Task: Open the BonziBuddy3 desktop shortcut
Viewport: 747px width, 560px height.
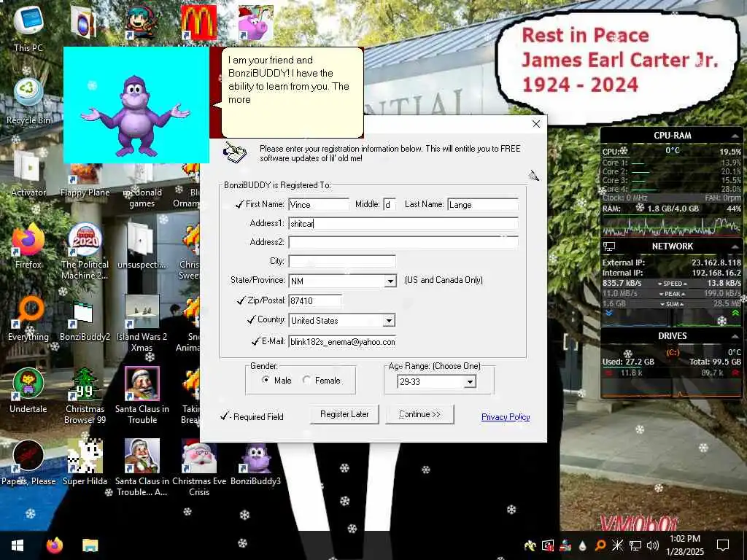Action: [256, 463]
